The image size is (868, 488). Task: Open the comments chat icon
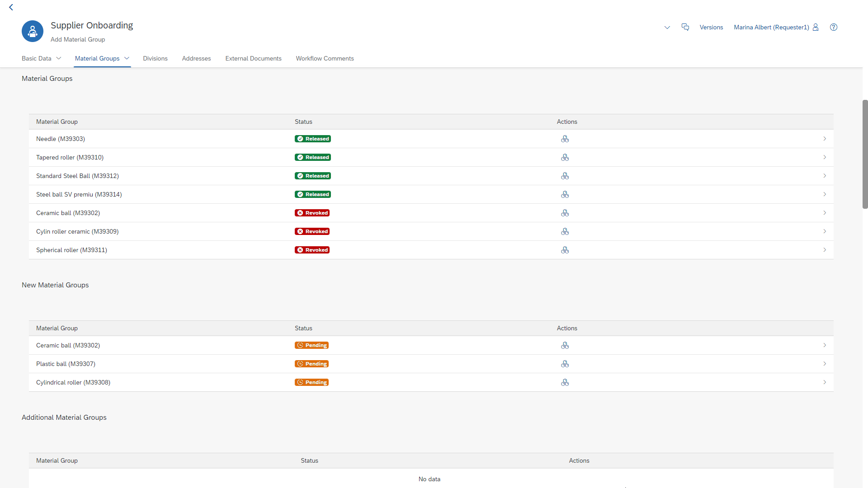pos(685,27)
